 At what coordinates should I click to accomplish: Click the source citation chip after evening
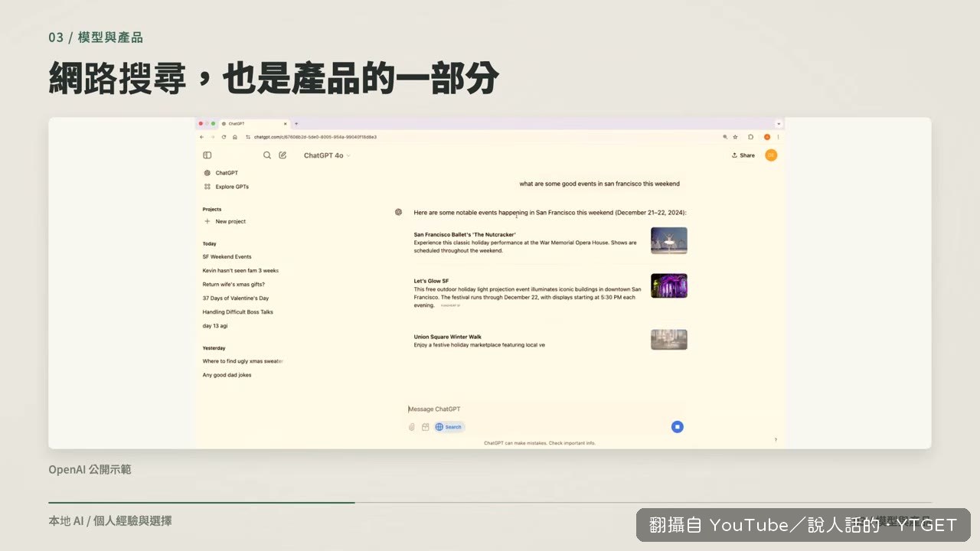[450, 305]
